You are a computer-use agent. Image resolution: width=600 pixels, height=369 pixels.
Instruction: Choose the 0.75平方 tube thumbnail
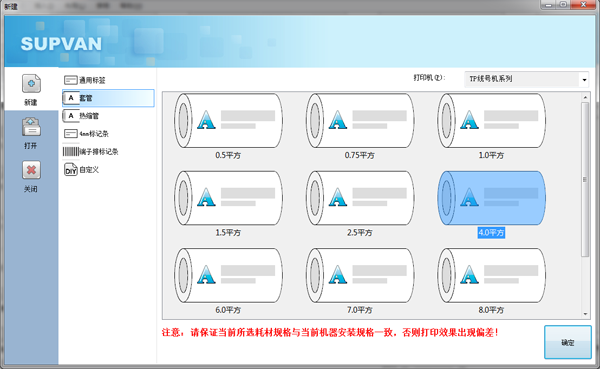click(x=360, y=121)
